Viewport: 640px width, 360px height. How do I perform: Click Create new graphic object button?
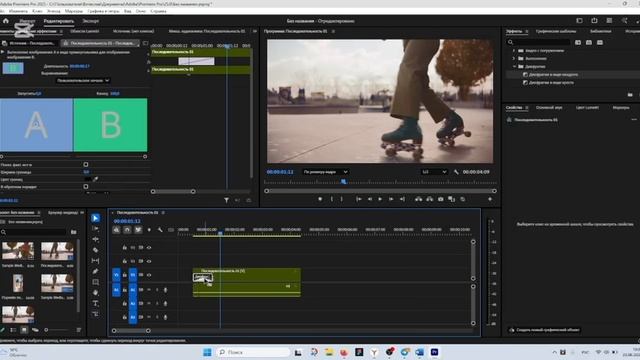pyautogui.click(x=544, y=330)
